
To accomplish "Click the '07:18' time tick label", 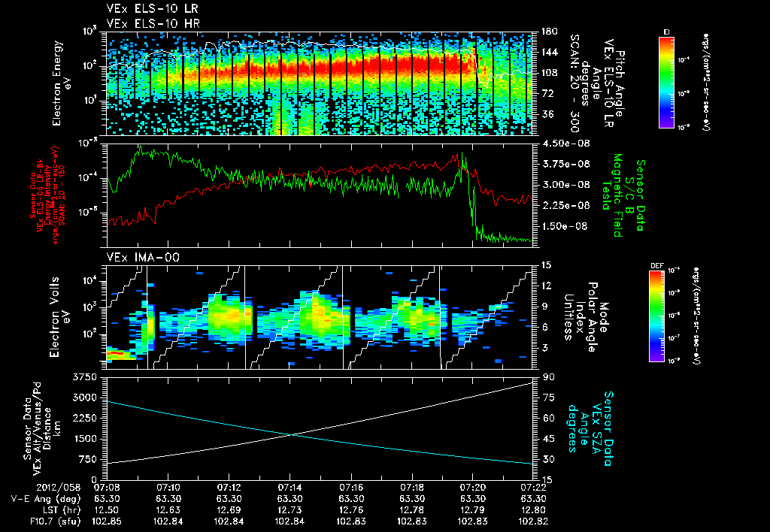I will [412, 488].
